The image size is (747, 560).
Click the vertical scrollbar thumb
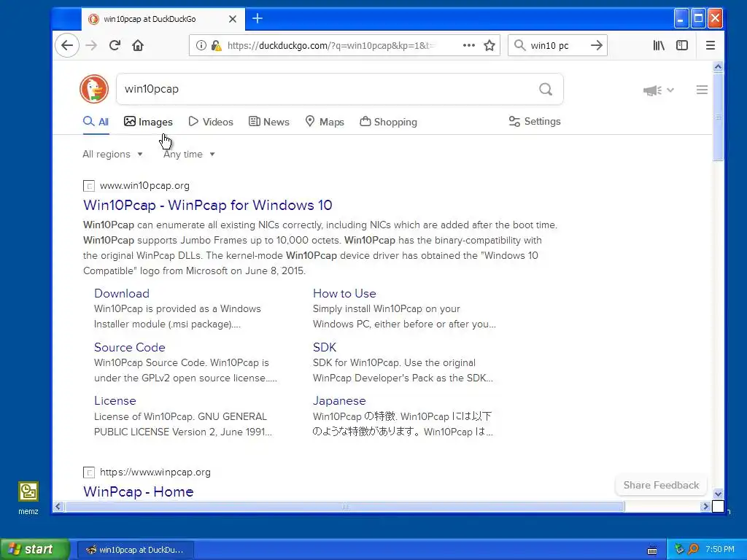pyautogui.click(x=718, y=117)
